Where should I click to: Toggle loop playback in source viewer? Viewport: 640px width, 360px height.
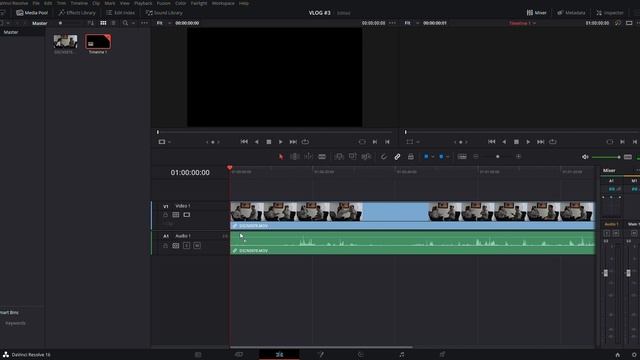[305, 142]
